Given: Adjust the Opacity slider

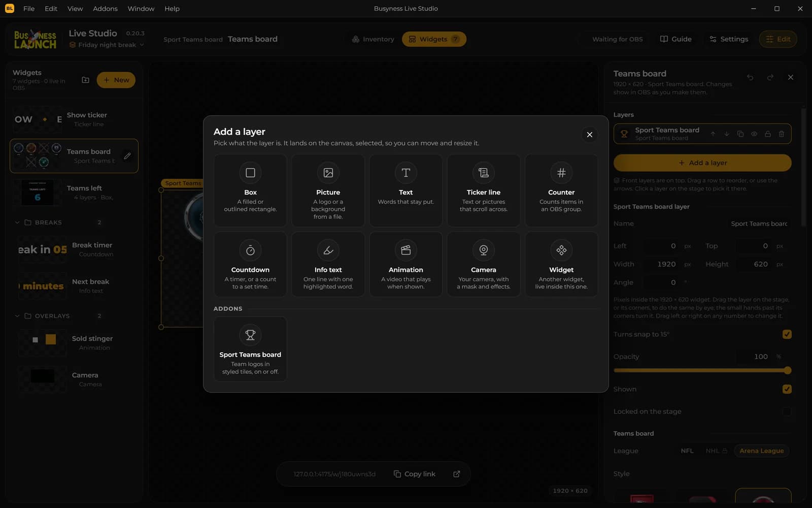Looking at the screenshot, I should point(702,371).
